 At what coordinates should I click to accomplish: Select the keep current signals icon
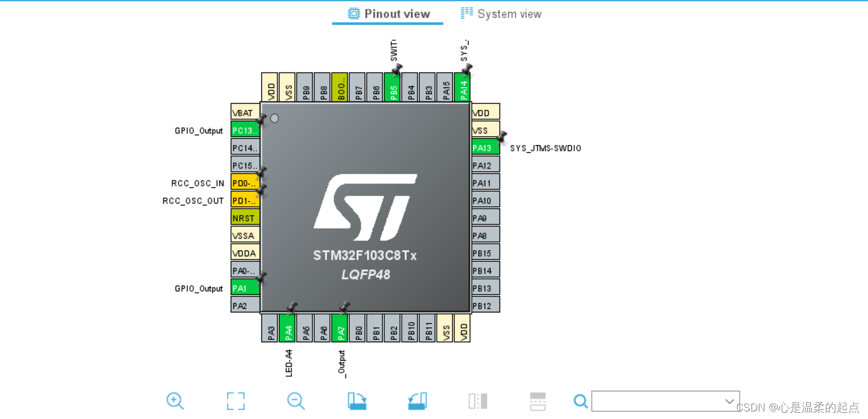537,401
